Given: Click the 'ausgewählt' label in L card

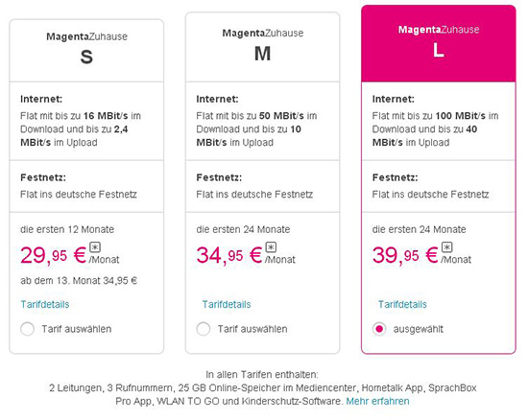Looking at the screenshot, I should [x=419, y=329].
